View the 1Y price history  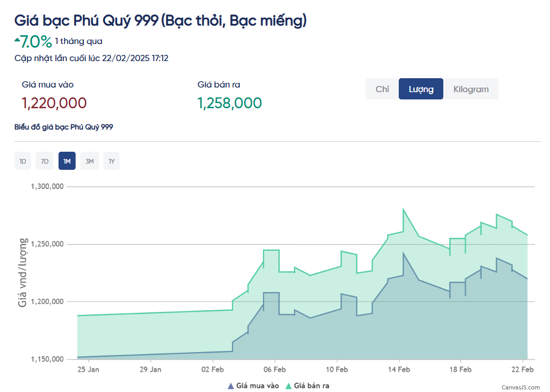111,162
